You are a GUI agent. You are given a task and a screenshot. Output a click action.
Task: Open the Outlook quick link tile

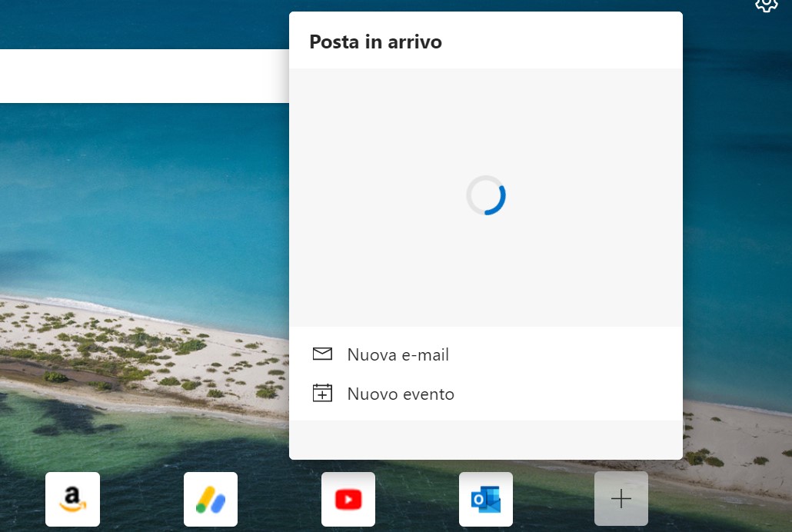[486, 499]
